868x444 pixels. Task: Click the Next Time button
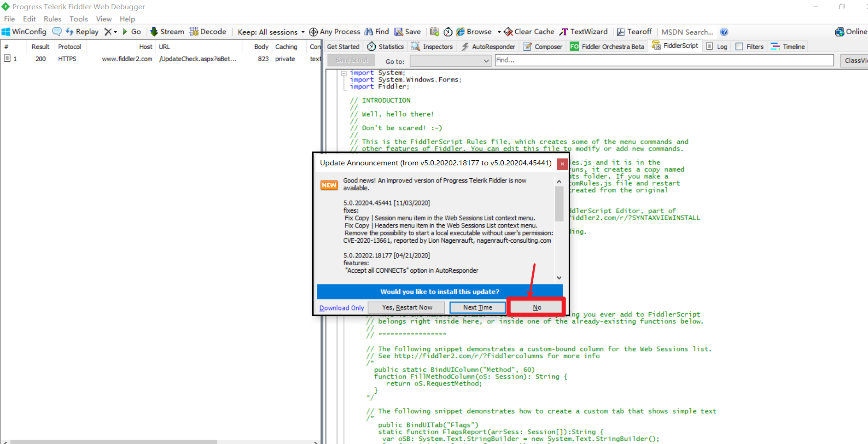point(478,307)
